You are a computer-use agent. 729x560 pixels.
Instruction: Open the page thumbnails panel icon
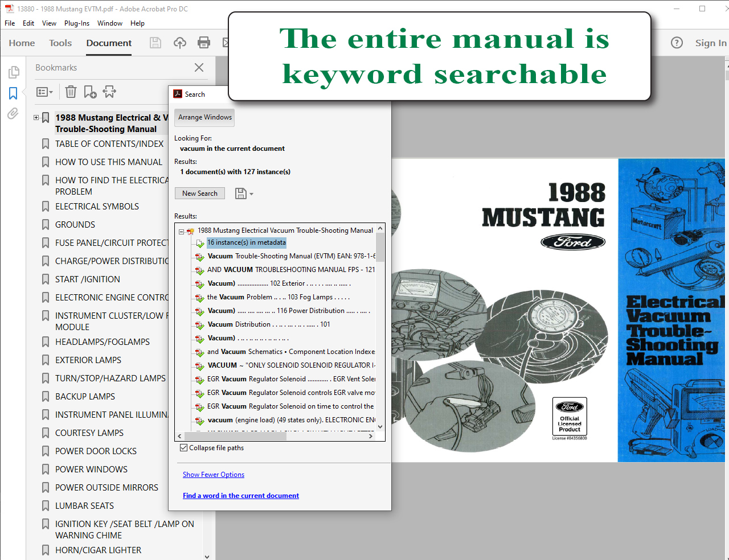(x=13, y=72)
